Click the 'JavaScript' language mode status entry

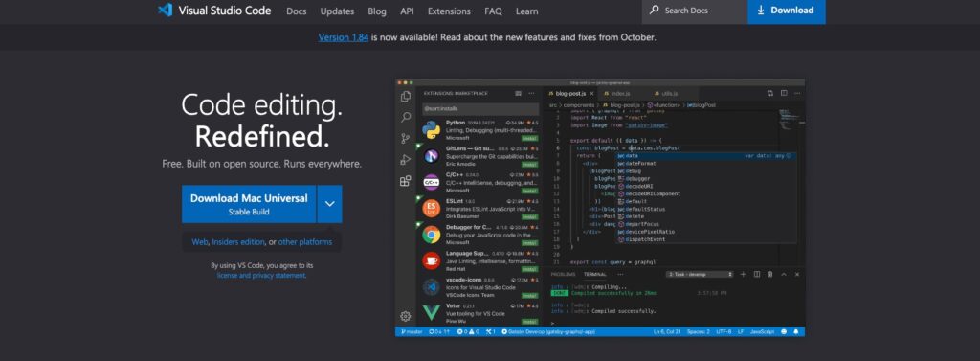click(762, 331)
